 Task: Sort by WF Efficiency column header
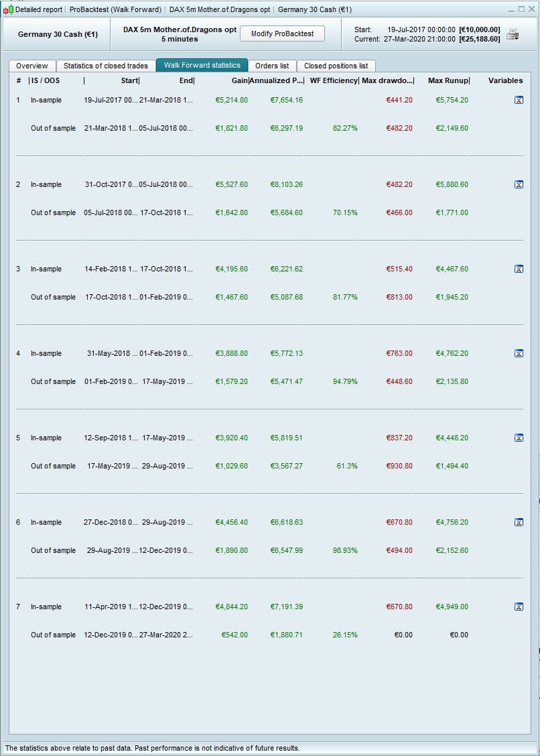pos(334,80)
